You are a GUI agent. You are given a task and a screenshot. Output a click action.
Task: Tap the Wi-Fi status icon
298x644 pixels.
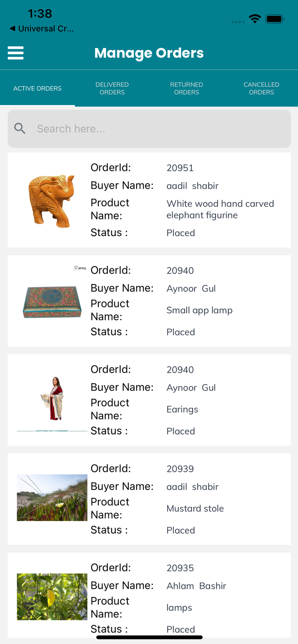(x=255, y=18)
